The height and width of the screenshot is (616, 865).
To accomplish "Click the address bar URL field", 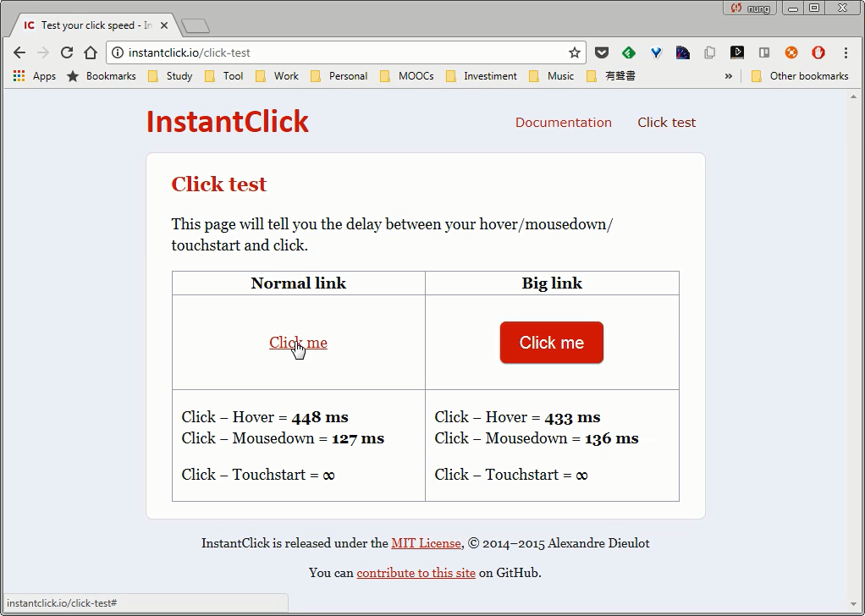I will pyautogui.click(x=346, y=53).
